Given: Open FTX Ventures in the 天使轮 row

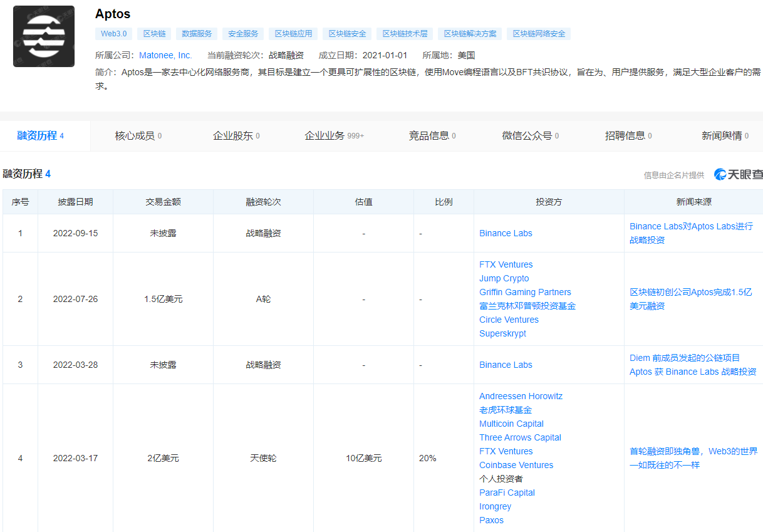Looking at the screenshot, I should [x=506, y=451].
